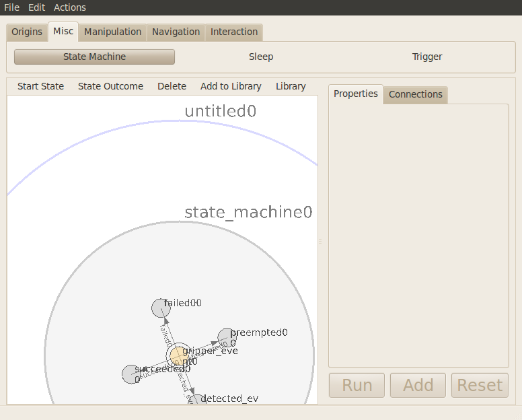
Task: Grab the splitter handle beside the canvas
Action: 320,241
